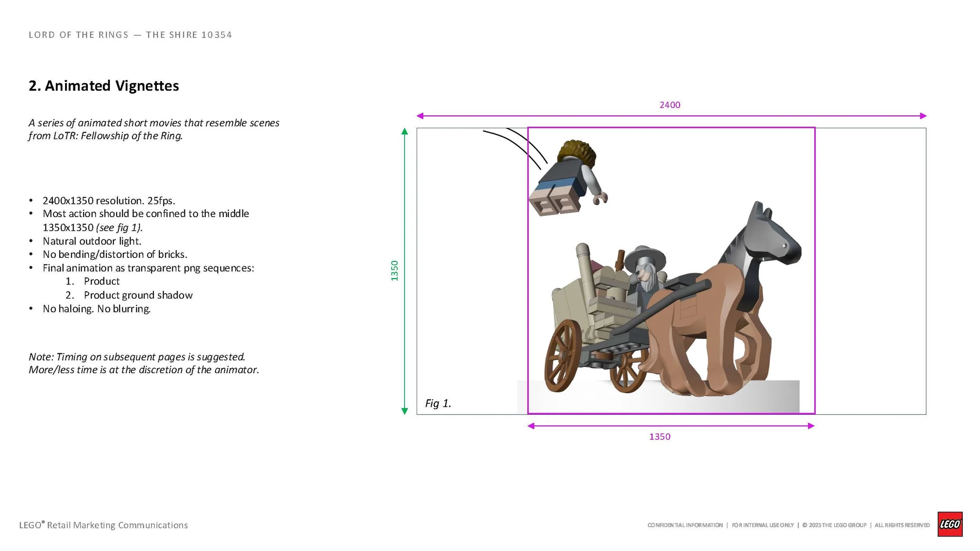Screen dimensions: 980x551
Task: Click the magenta 1350 width label below
Action: [660, 437]
